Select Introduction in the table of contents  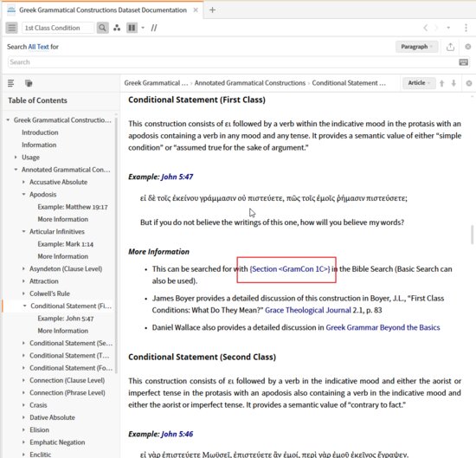pyautogui.click(x=40, y=132)
